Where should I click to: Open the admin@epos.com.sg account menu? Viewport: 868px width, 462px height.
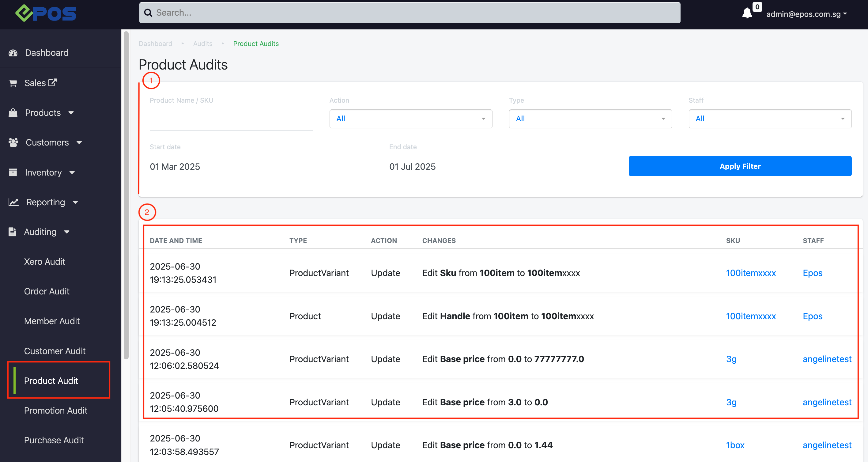[806, 14]
